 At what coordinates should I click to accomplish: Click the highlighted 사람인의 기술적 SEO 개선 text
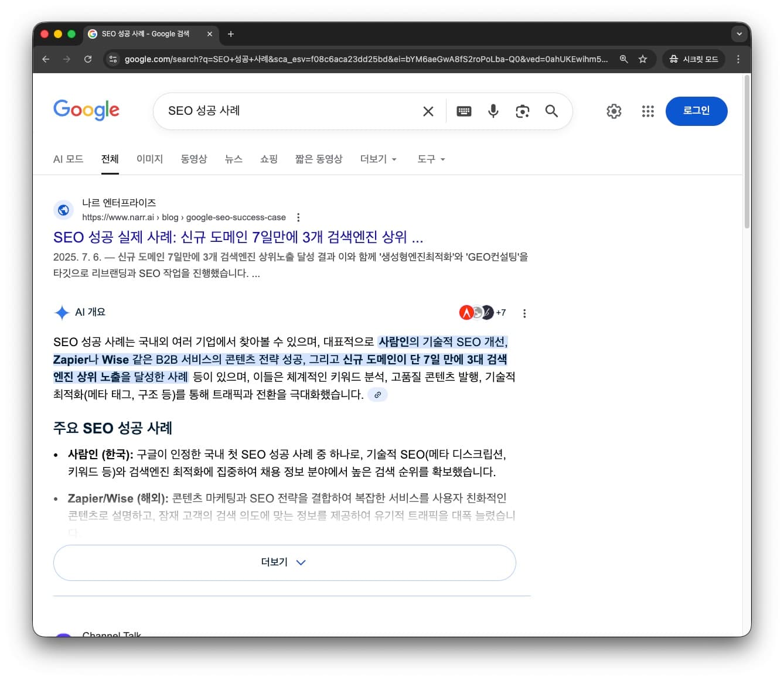click(443, 342)
